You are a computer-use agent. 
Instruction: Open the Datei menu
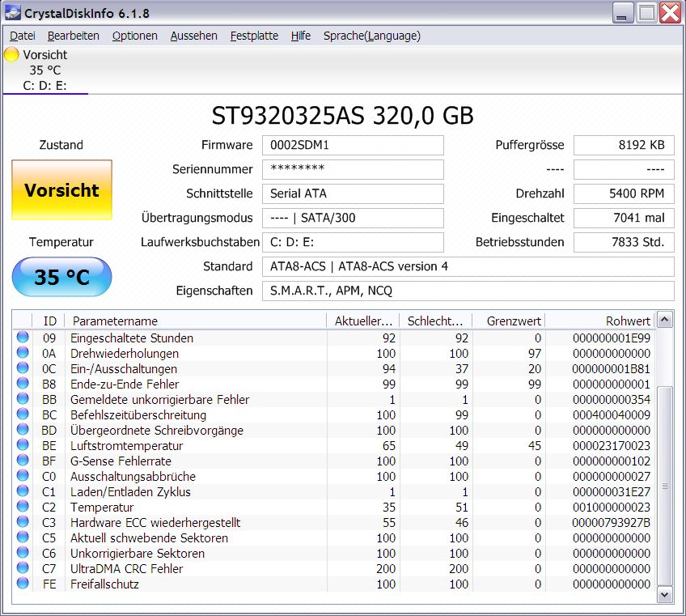coord(23,36)
